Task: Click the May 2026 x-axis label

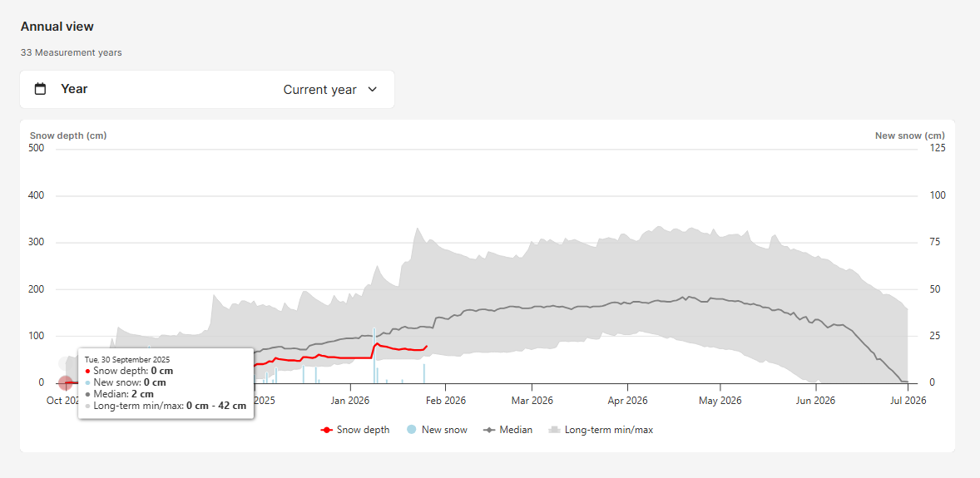Action: tap(720, 401)
